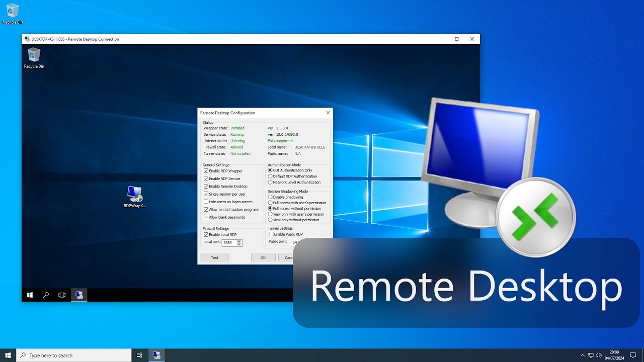Click the Fully supported status text
644x362 pixels.
coord(280,141)
